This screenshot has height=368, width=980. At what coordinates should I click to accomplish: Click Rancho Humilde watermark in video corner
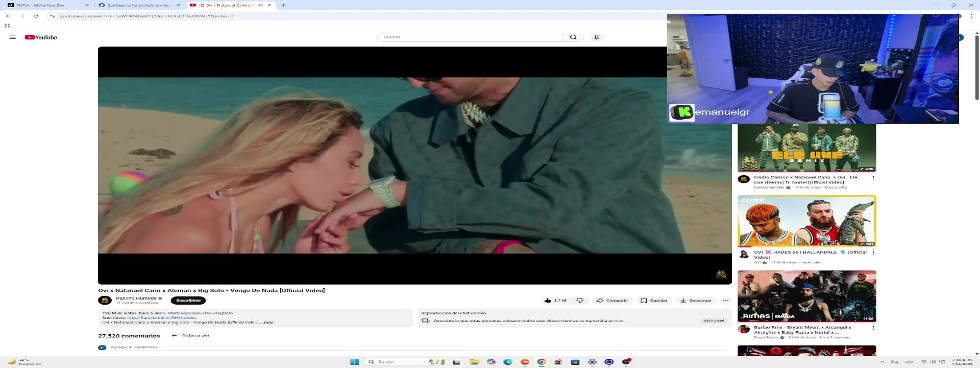pyautogui.click(x=721, y=274)
